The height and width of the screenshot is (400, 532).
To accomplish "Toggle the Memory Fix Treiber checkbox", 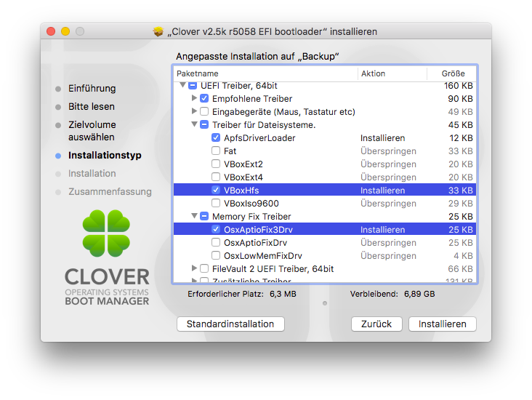I will click(x=204, y=216).
